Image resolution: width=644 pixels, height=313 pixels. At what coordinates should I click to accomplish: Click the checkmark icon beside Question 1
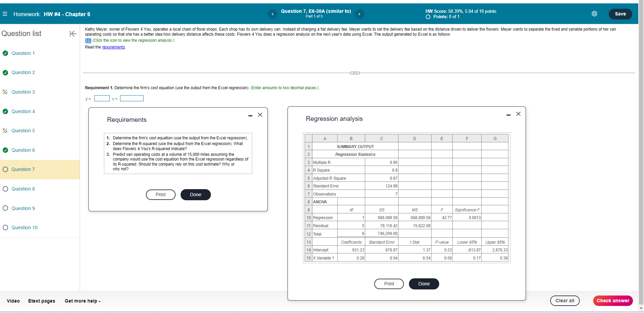pos(5,53)
